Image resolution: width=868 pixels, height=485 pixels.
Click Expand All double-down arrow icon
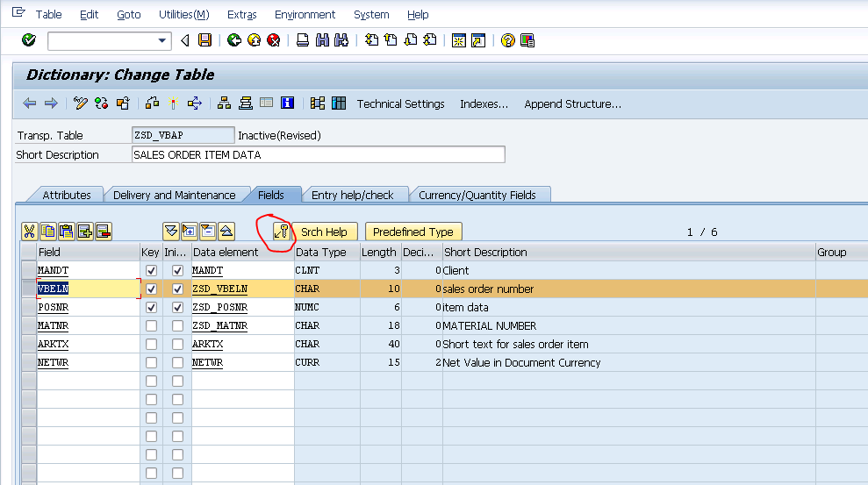171,232
